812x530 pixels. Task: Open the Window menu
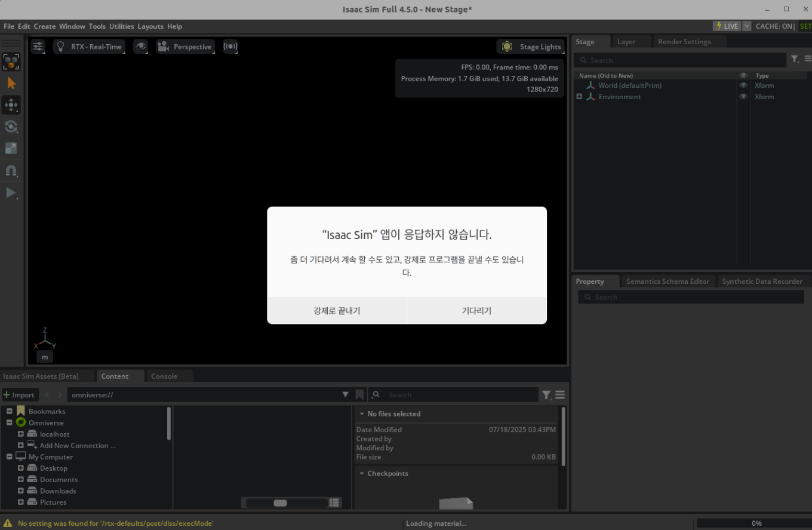(x=72, y=26)
